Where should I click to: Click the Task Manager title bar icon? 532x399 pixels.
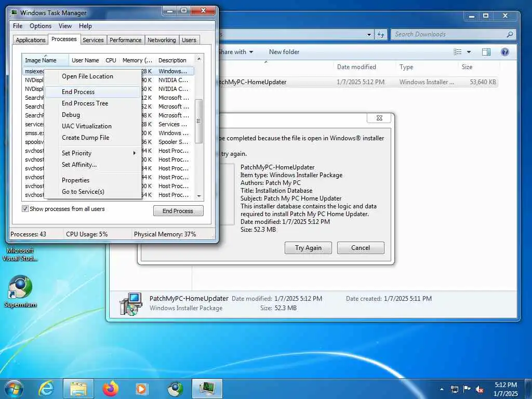14,12
